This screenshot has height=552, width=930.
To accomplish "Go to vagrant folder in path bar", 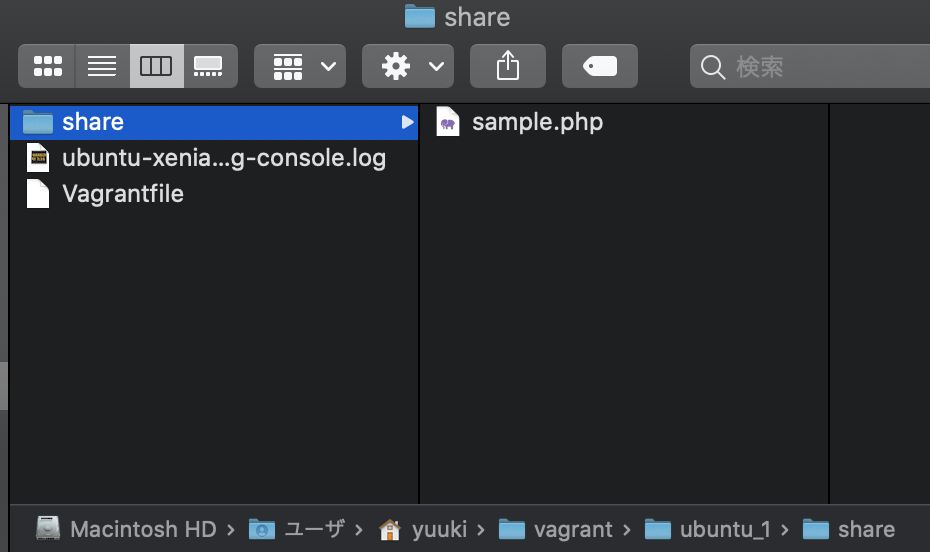I will point(573,529).
